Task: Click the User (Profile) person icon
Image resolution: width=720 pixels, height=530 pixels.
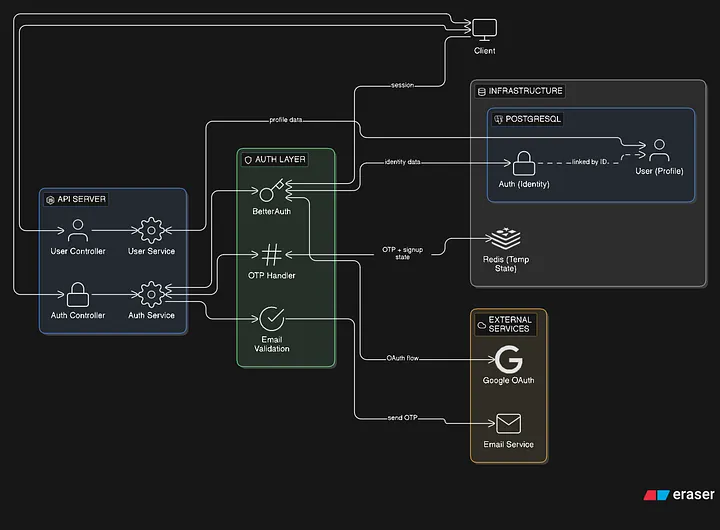Action: coord(659,150)
